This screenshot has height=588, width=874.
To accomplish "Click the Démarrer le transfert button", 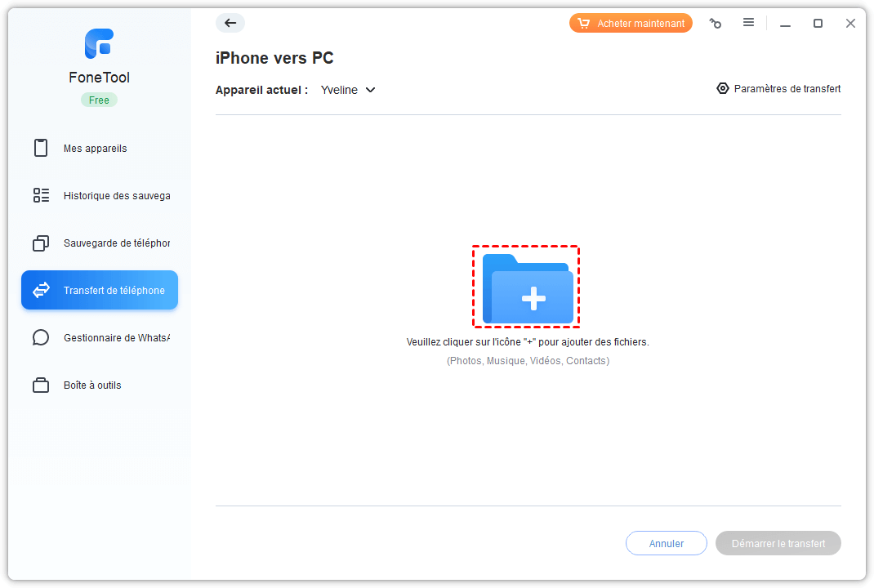I will click(778, 543).
